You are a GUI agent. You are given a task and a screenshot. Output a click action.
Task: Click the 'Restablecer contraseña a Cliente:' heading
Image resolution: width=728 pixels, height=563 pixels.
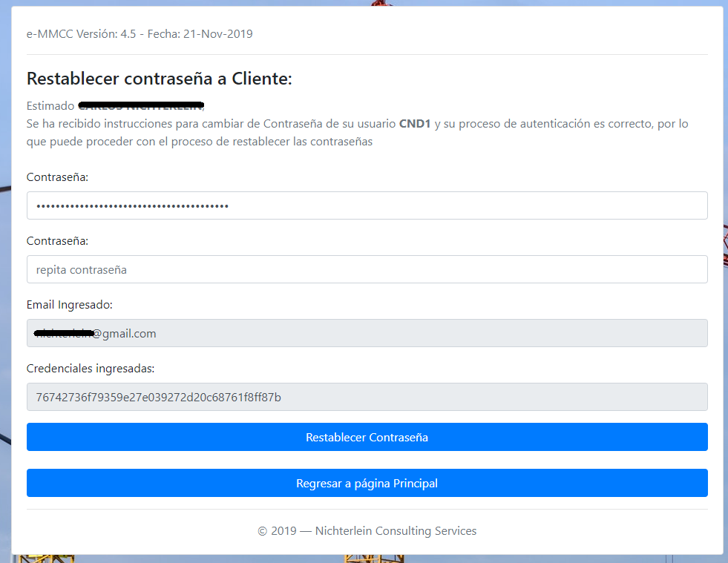pyautogui.click(x=159, y=79)
